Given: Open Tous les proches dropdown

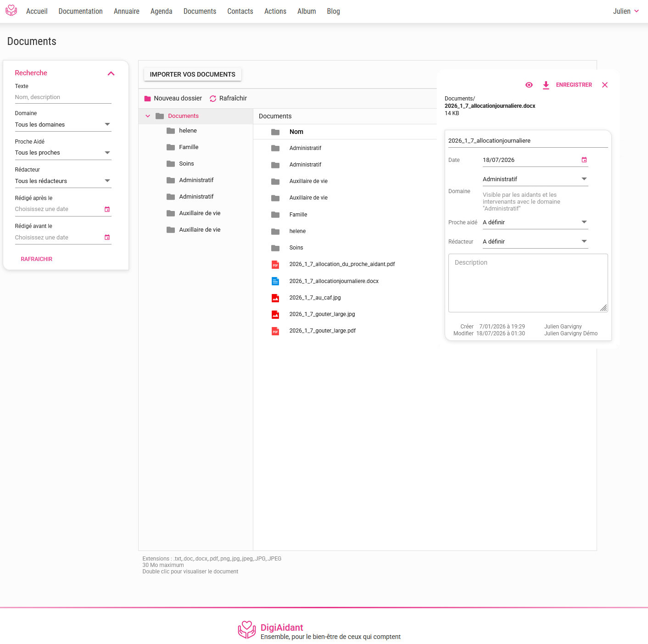Looking at the screenshot, I should [x=63, y=153].
